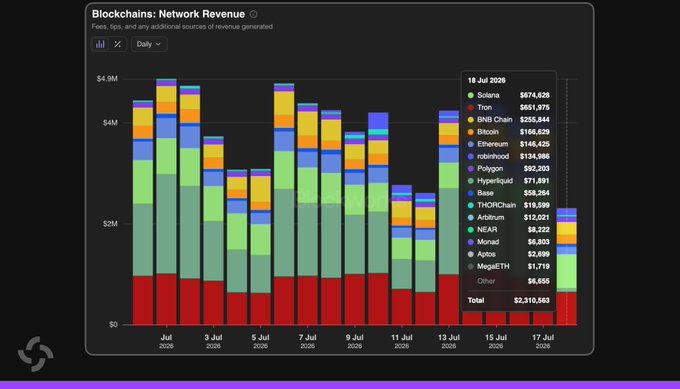Click the fees and tips subtitle text
The height and width of the screenshot is (389, 680).
[x=182, y=26]
